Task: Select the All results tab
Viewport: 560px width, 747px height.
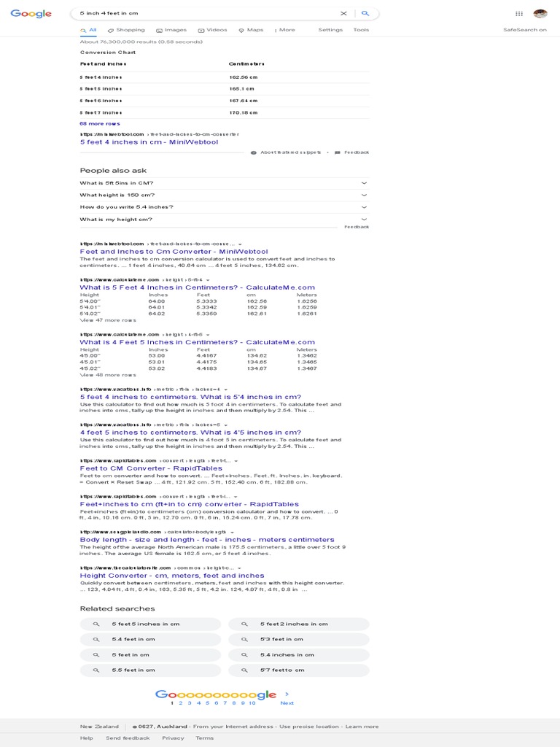Action: (88, 30)
